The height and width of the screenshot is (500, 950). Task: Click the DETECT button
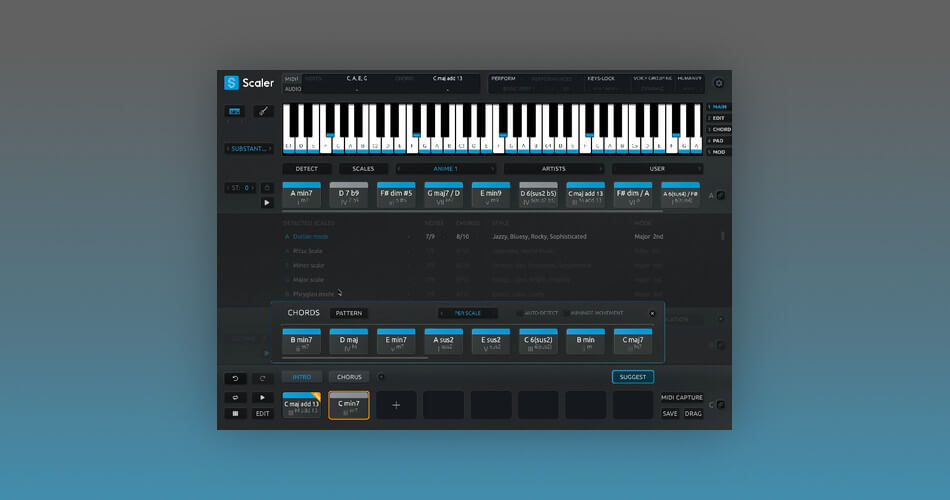[x=307, y=168]
